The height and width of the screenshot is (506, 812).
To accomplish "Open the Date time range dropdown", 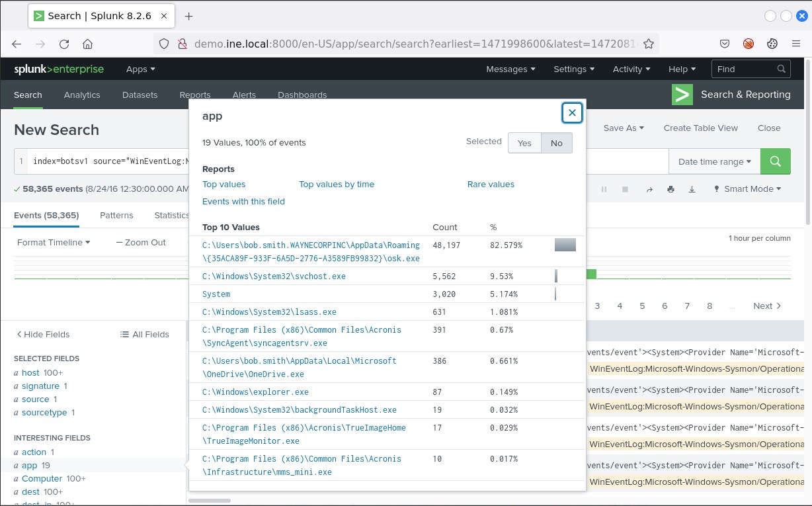I will click(714, 161).
